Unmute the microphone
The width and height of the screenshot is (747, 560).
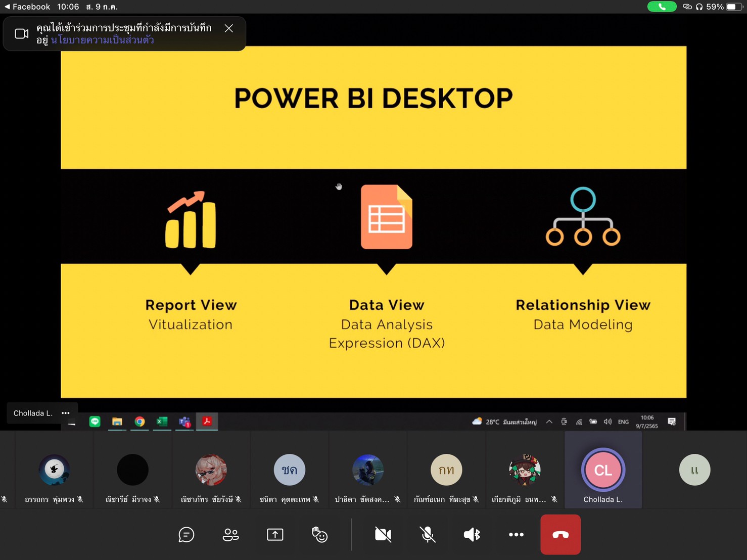428,534
